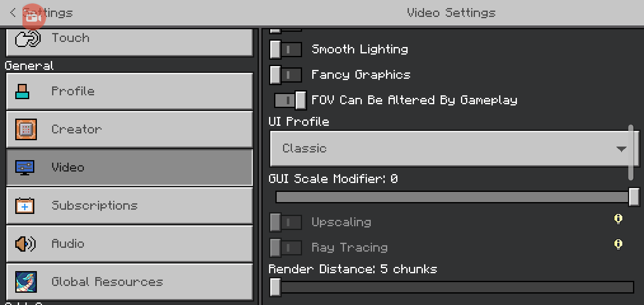The image size is (644, 305).
Task: Select the Video settings tab
Action: pyautogui.click(x=129, y=167)
